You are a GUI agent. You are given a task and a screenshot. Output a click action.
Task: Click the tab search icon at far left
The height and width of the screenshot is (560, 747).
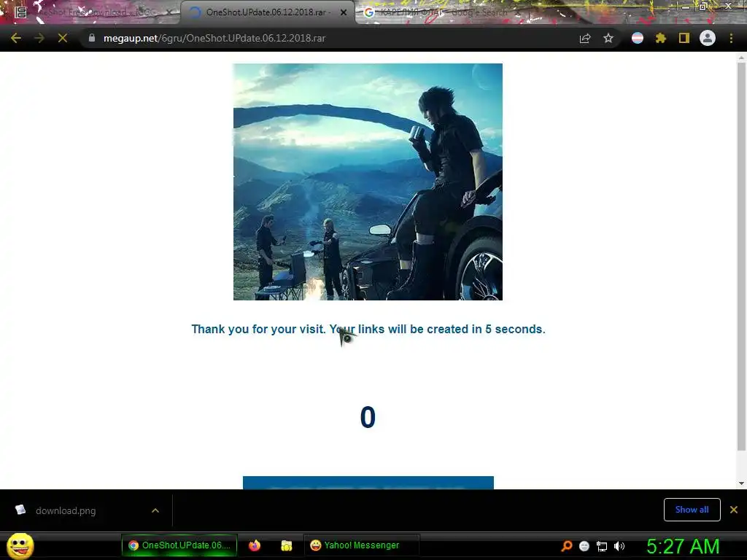20,12
